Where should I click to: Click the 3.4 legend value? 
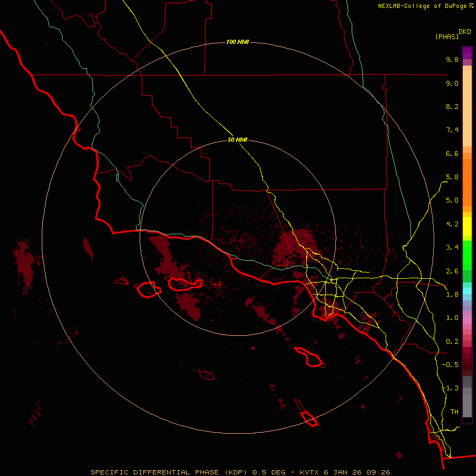452,248
